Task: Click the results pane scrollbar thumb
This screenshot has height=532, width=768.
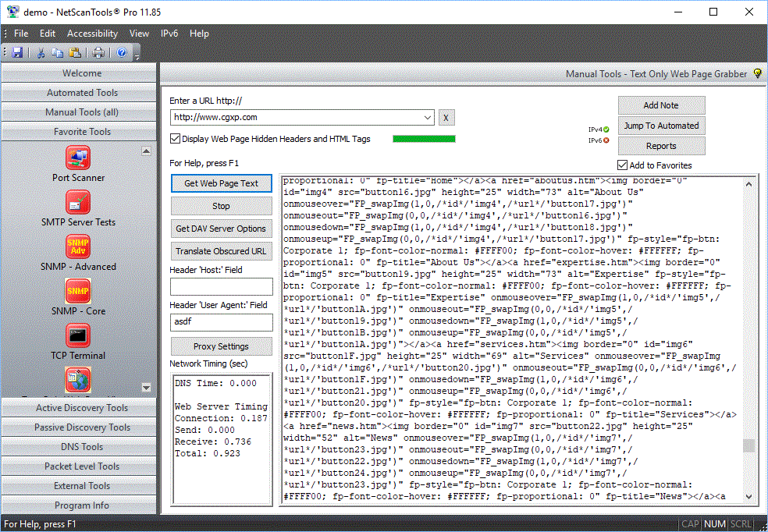Action: 748,445
